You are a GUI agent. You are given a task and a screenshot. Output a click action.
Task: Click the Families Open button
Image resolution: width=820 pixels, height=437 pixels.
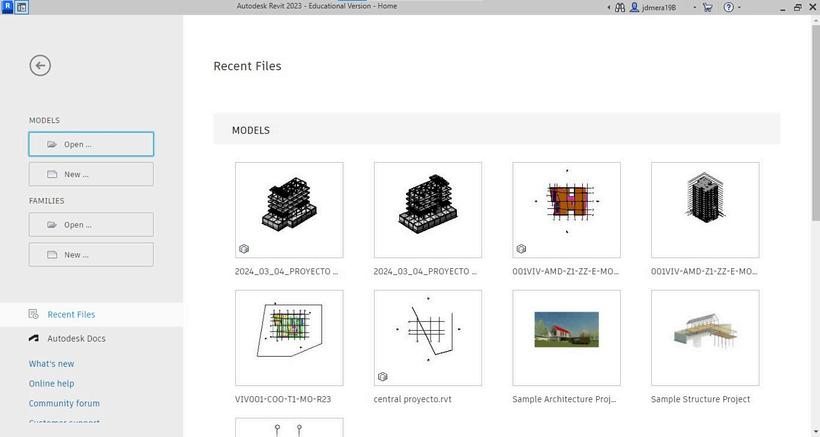pyautogui.click(x=91, y=225)
